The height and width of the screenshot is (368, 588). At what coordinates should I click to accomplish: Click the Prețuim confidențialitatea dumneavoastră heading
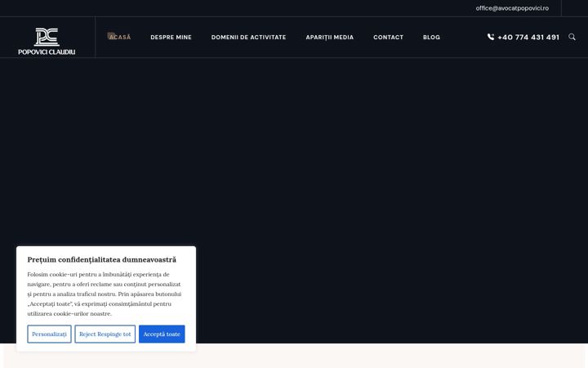[101, 259]
